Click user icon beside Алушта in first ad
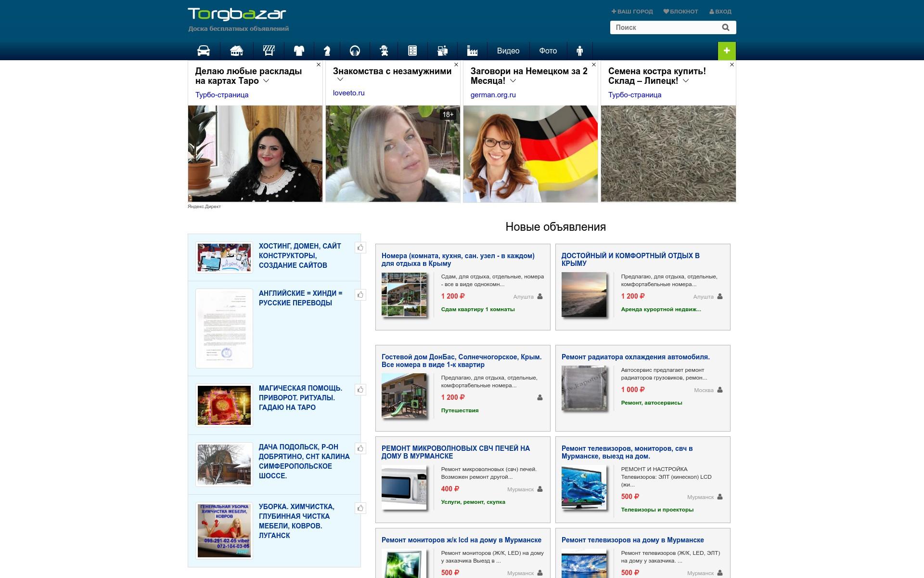 click(x=540, y=296)
